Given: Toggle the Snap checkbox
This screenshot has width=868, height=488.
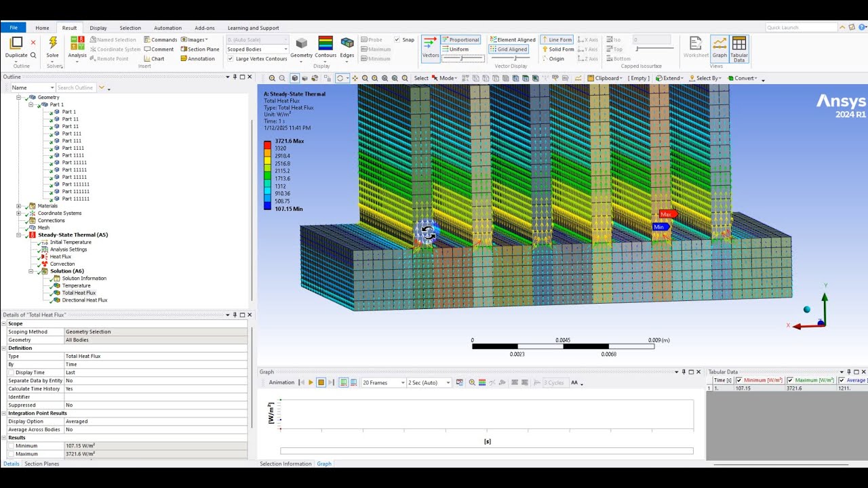Looking at the screenshot, I should (397, 40).
